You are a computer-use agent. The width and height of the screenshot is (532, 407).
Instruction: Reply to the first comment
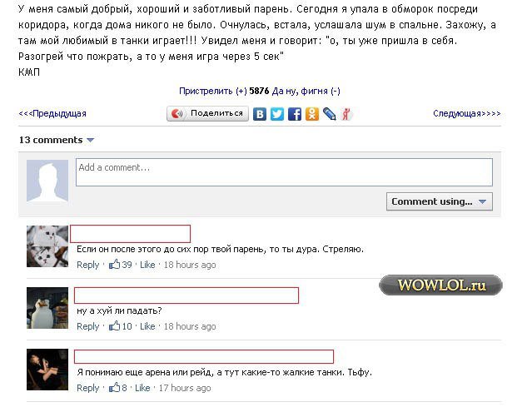point(88,265)
